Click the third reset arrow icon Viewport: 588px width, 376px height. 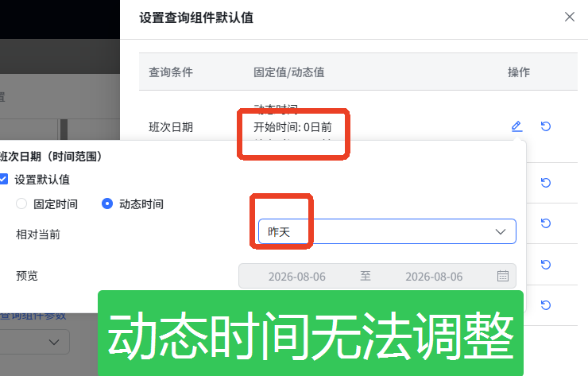coord(546,223)
